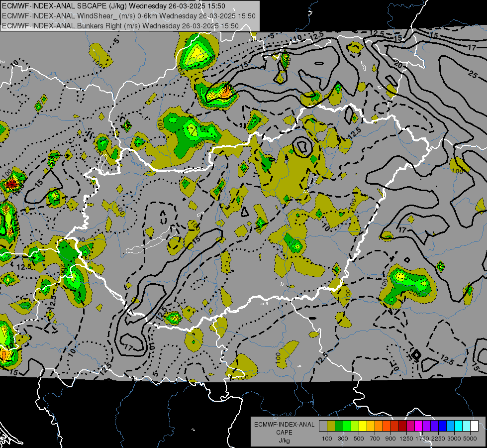Click the CAPE word in the legend

(x=284, y=433)
